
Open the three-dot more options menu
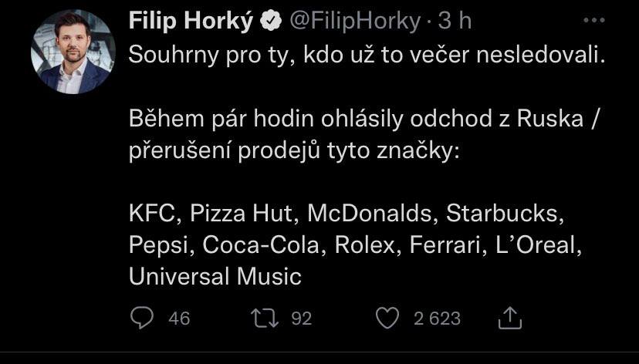[593, 21]
